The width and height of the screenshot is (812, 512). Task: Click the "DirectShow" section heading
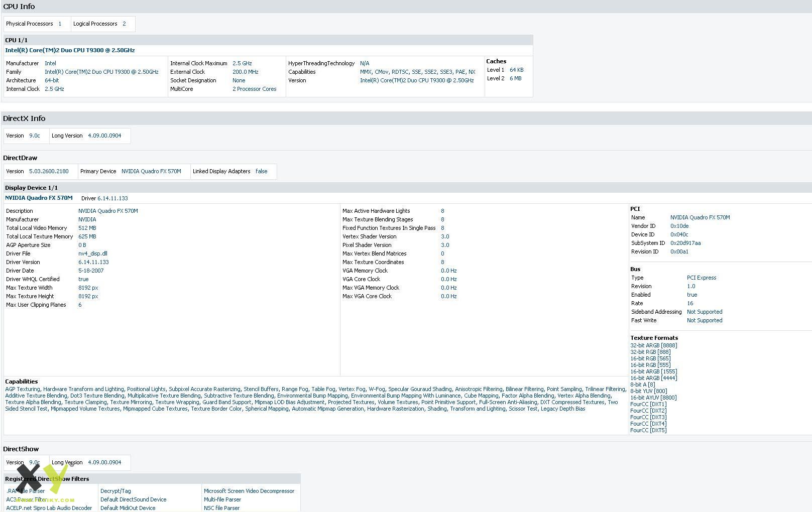[21, 449]
